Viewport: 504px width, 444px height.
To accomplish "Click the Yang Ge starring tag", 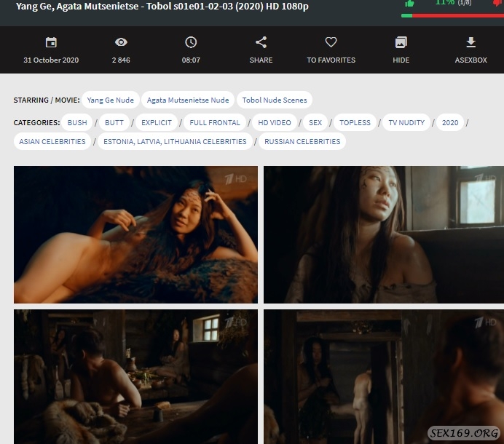I will coord(110,100).
